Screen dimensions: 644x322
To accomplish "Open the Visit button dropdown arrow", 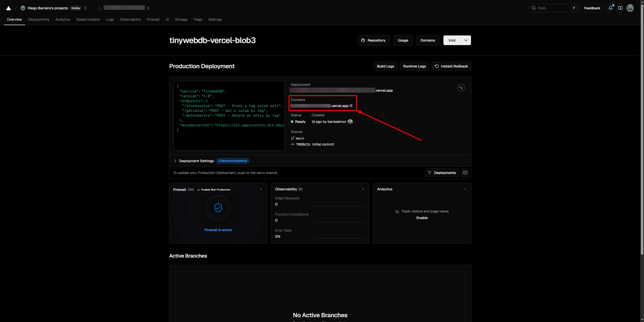I will coord(466,40).
